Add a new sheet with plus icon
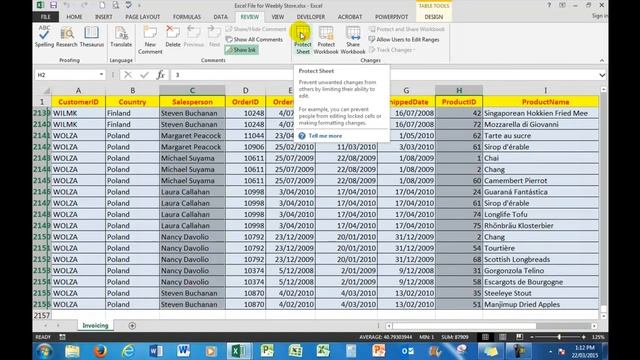The width and height of the screenshot is (640, 360). [132, 326]
